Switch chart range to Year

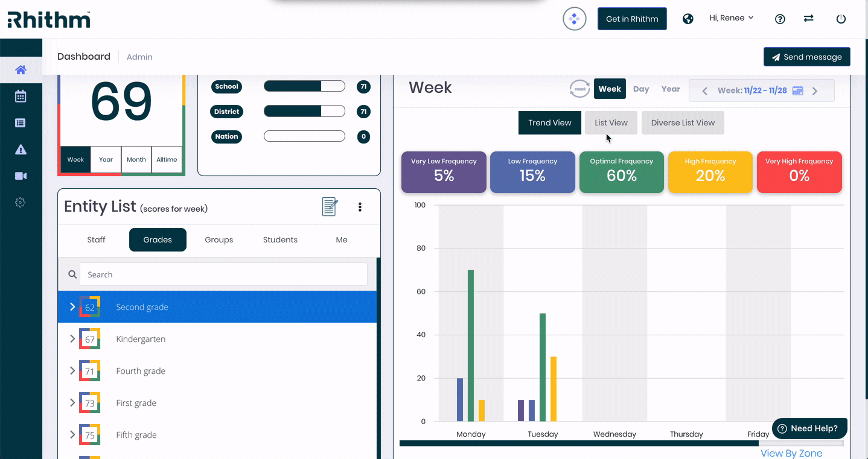click(x=671, y=89)
